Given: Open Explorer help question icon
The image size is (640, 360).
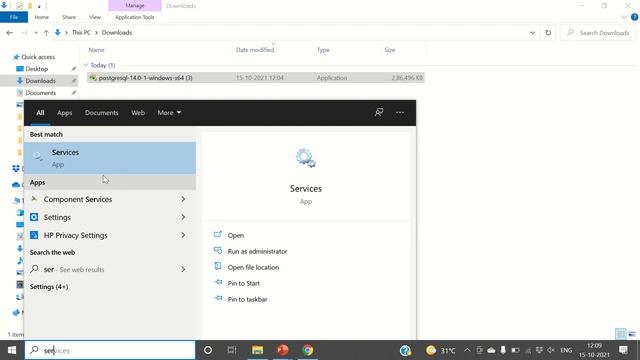Looking at the screenshot, I should 634,17.
